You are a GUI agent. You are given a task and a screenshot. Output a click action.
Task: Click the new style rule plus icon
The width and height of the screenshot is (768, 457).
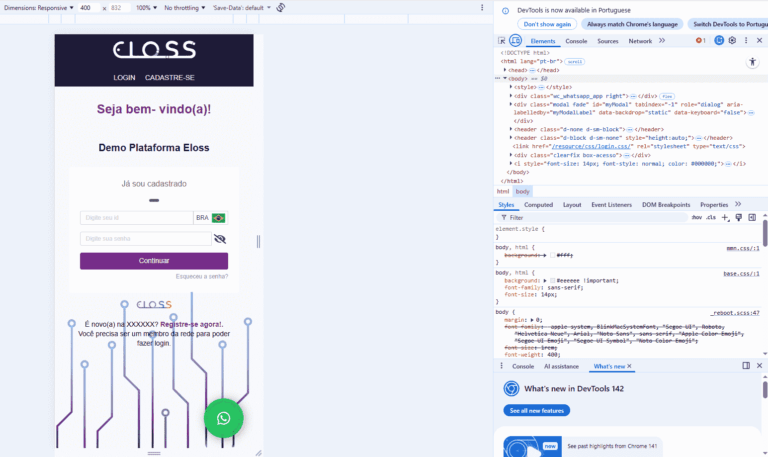[726, 217]
